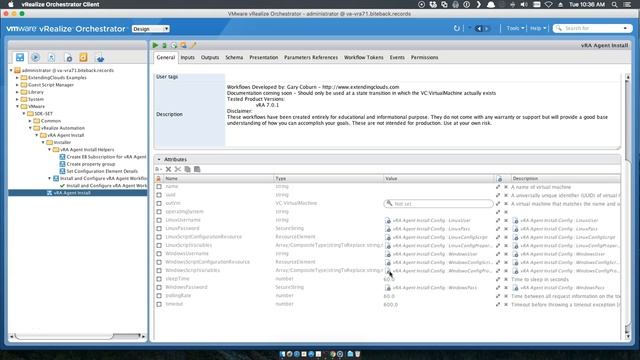Click the unlink X icon in outVm row
This screenshot has width=640, height=360.
(506, 203)
